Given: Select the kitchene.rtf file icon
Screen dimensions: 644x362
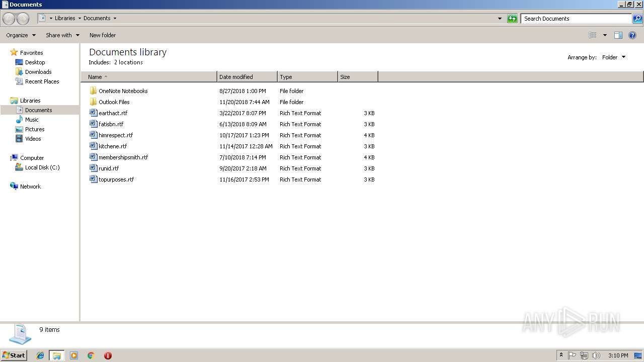Looking at the screenshot, I should coord(93,146).
